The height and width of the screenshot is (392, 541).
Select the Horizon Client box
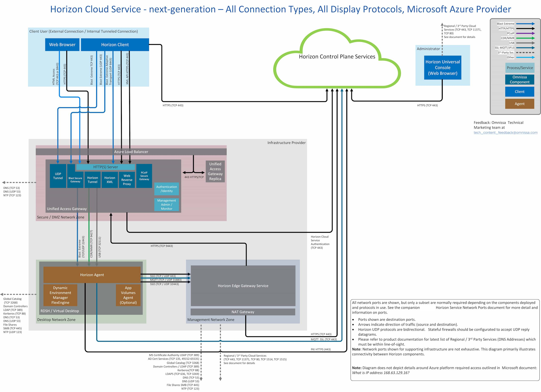pos(115,45)
